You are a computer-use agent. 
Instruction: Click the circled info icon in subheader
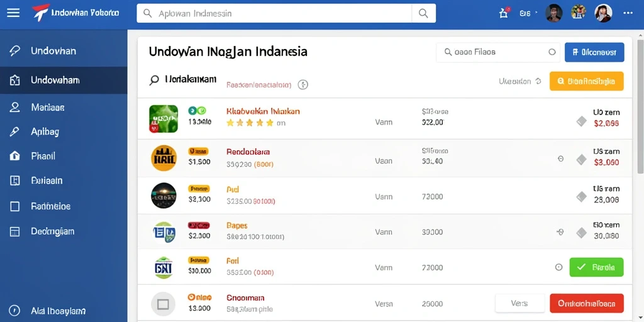point(303,85)
